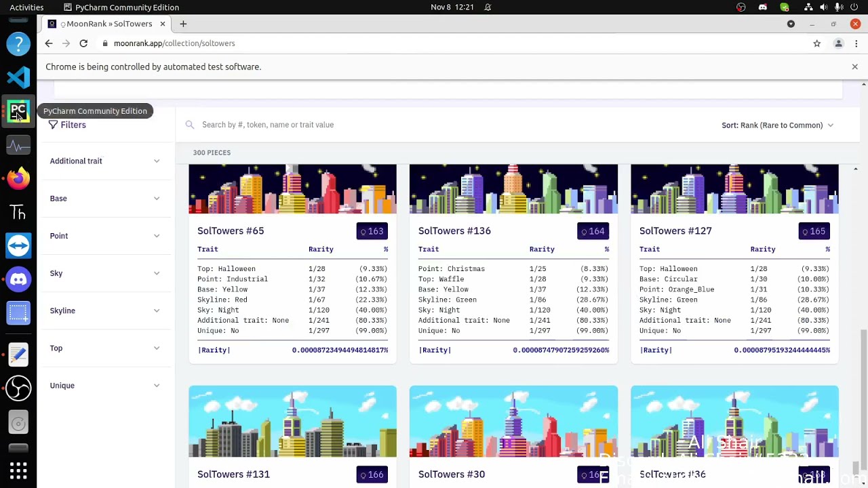
Task: Open TeamViewer from the dock
Action: (18, 245)
